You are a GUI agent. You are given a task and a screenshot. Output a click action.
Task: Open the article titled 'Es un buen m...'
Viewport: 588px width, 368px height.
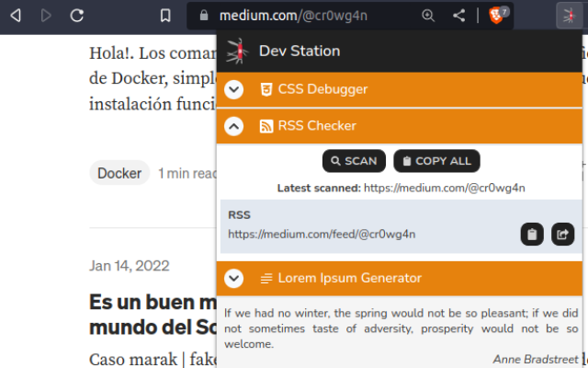tap(153, 315)
